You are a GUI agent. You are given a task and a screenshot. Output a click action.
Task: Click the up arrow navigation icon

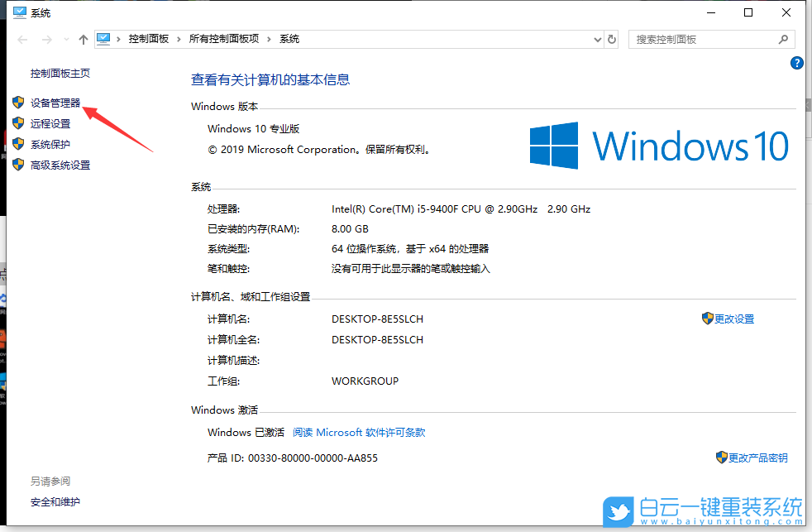[84, 38]
